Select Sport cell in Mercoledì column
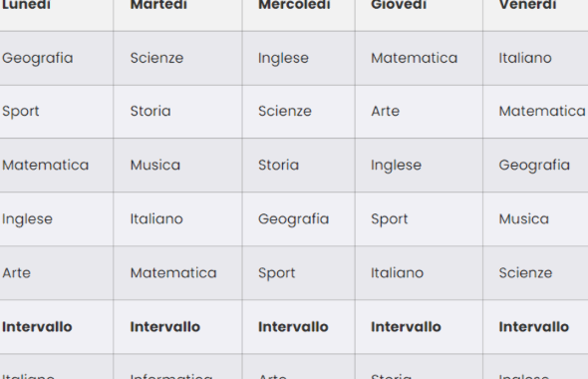This screenshot has height=379, width=588. coord(299,273)
